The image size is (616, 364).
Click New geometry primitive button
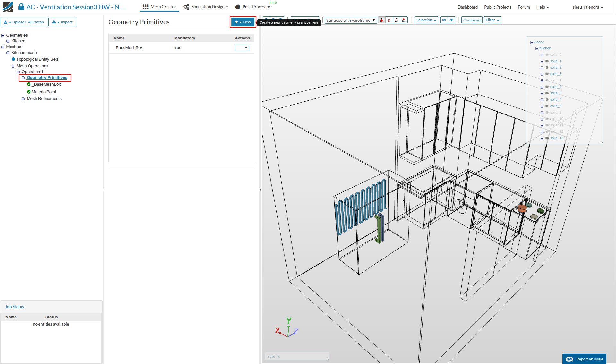tap(243, 22)
